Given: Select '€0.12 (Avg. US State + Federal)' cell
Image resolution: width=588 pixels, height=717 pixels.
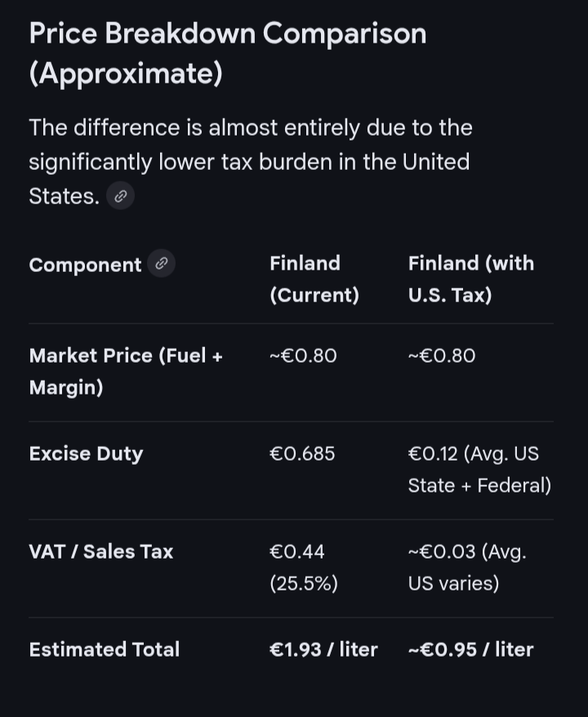Looking at the screenshot, I should tap(479, 470).
